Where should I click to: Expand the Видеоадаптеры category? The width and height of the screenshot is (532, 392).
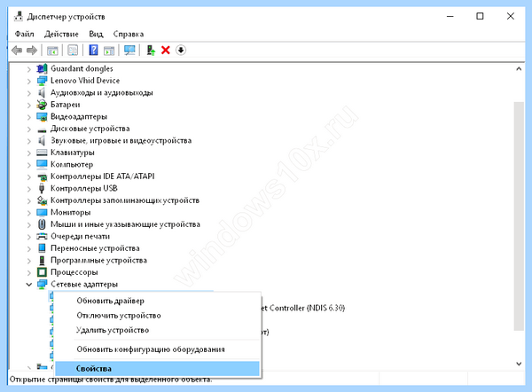[x=29, y=117]
